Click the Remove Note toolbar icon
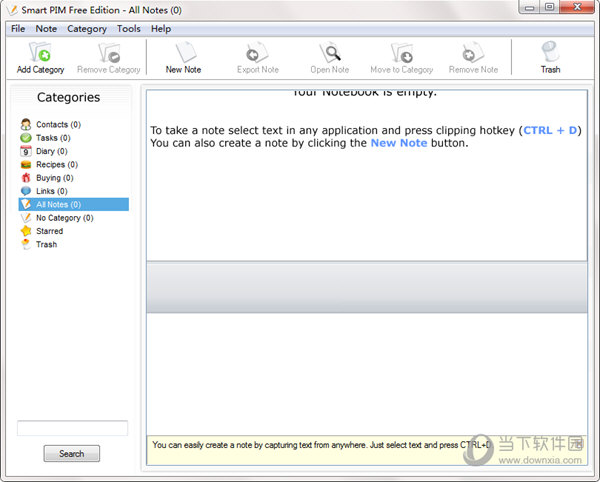 (473, 52)
